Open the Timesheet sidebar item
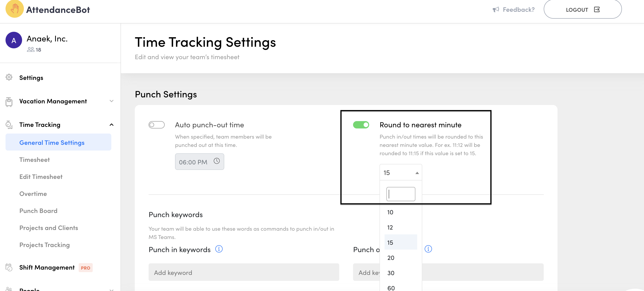This screenshot has height=291, width=644. [x=34, y=160]
